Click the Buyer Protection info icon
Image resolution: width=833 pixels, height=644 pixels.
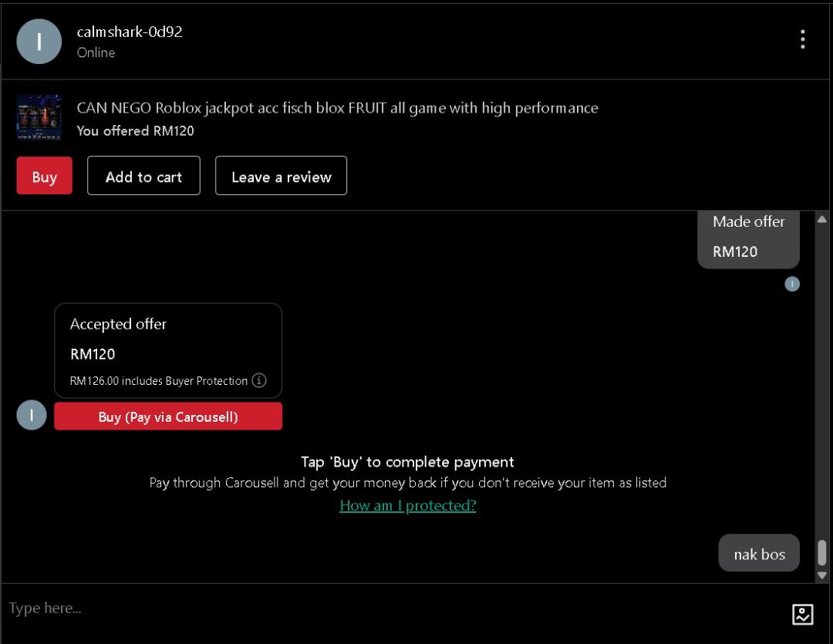259,380
